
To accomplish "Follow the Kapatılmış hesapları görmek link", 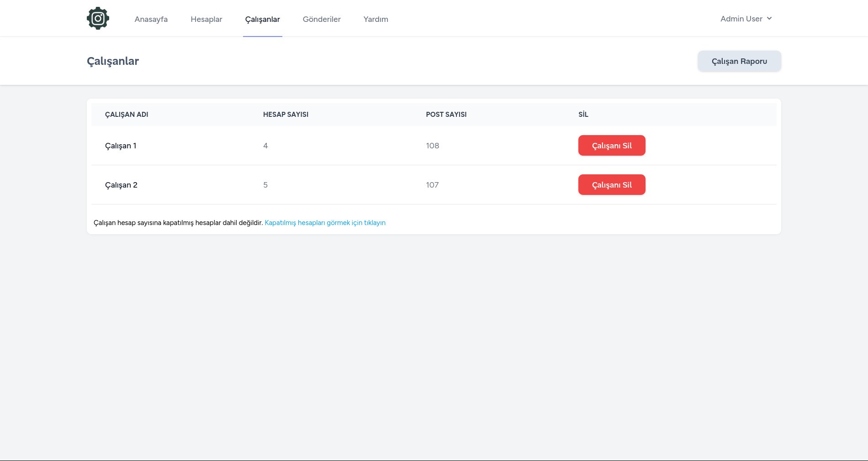I will click(x=325, y=223).
